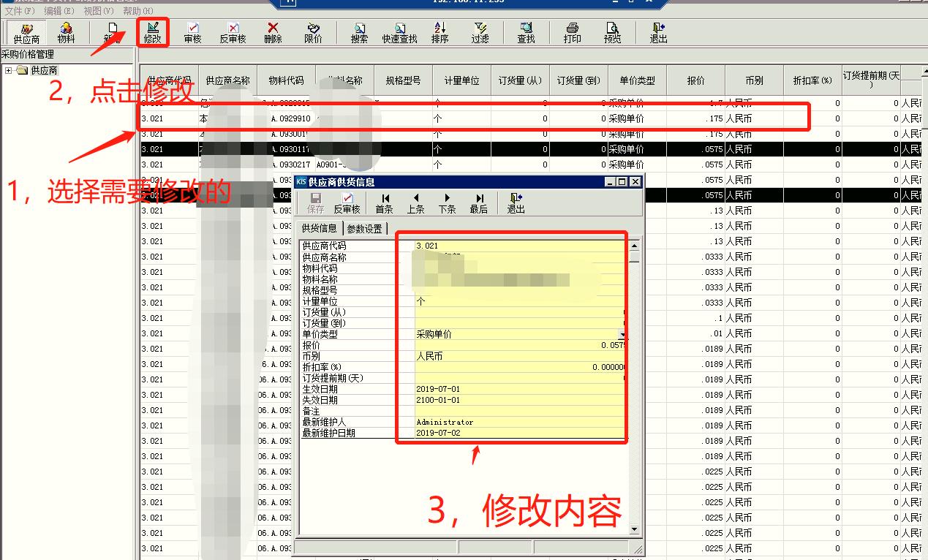Click the 打印 print toolbar icon
This screenshot has width=928, height=560.
click(570, 33)
